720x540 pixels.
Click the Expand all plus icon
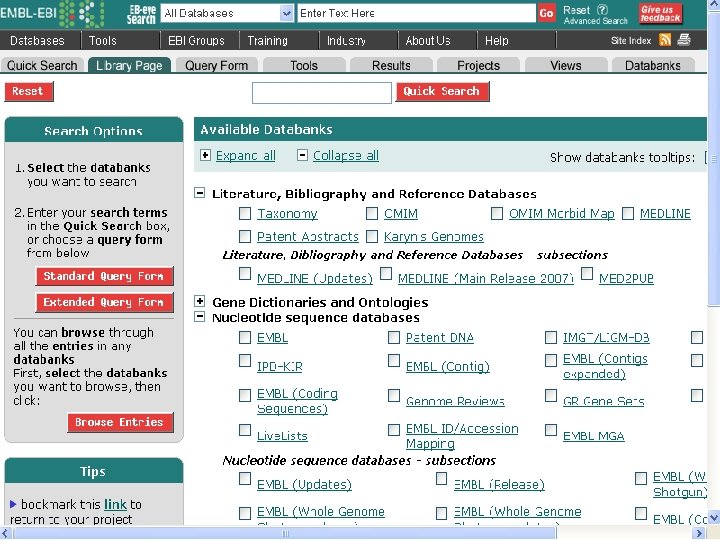pos(205,155)
